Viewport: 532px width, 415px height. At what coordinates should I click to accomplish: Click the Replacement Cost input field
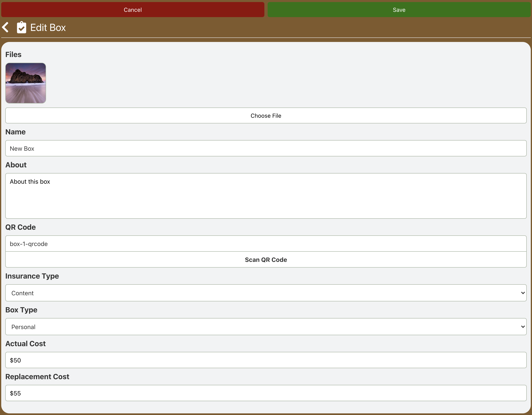tap(266, 393)
